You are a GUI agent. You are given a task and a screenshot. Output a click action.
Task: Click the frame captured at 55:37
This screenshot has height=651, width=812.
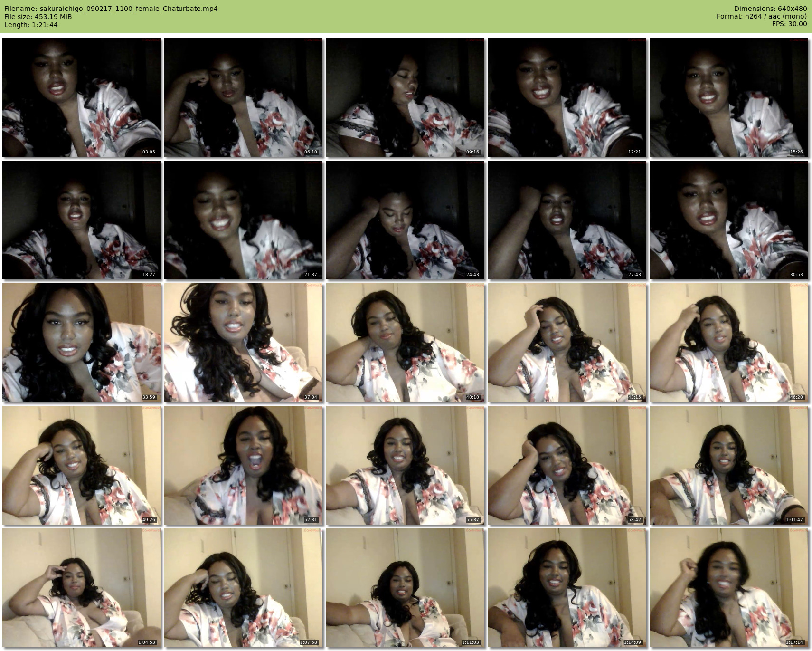[406, 465]
